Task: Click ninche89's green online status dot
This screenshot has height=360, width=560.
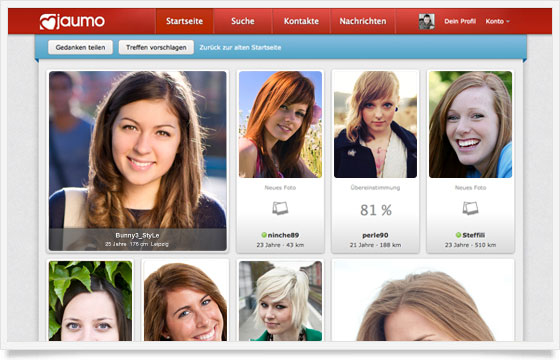Action: [264, 235]
